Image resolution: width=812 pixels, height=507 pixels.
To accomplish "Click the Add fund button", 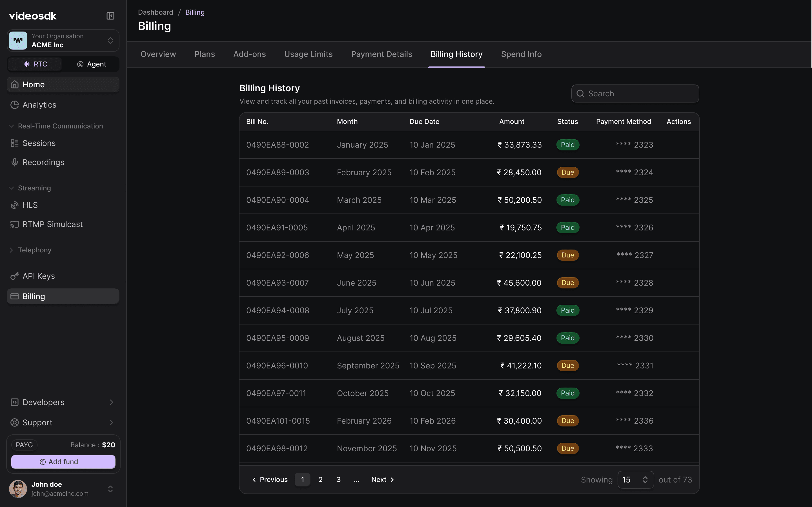I will click(x=63, y=461).
